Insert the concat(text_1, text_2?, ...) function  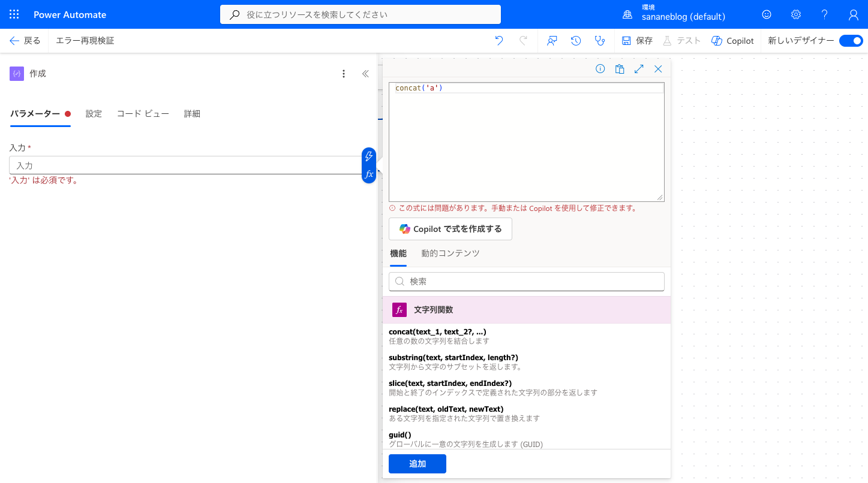pyautogui.click(x=527, y=336)
